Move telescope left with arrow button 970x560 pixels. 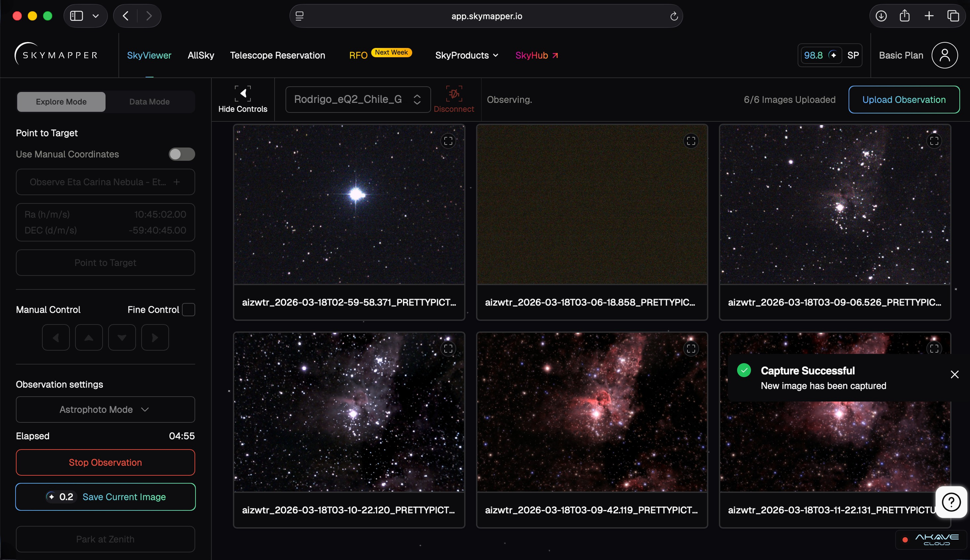[56, 337]
